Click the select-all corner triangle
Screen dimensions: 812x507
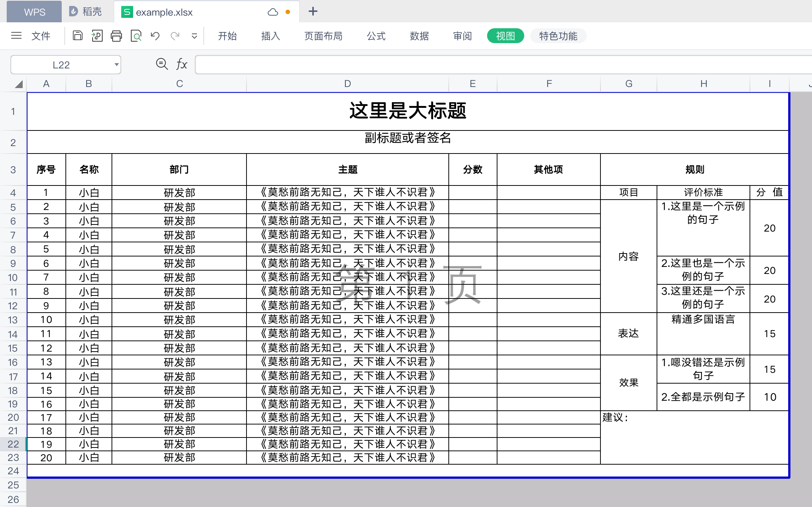point(19,84)
